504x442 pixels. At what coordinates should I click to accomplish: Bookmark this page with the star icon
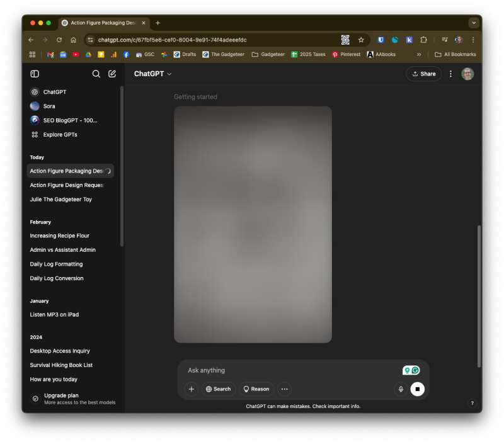point(361,40)
